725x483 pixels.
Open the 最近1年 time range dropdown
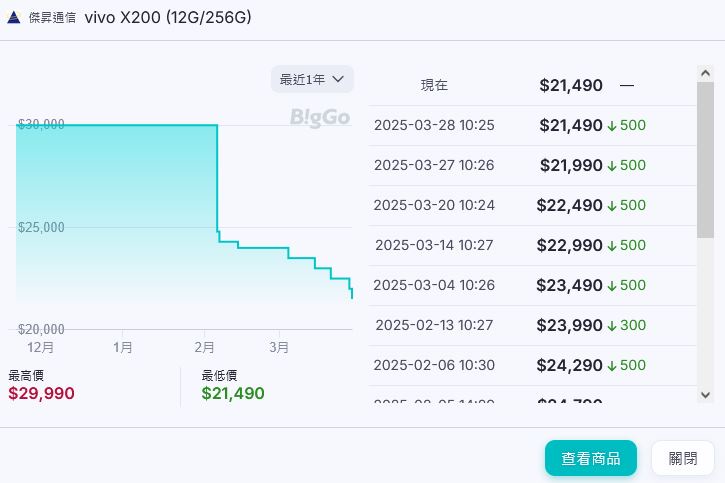[312, 79]
